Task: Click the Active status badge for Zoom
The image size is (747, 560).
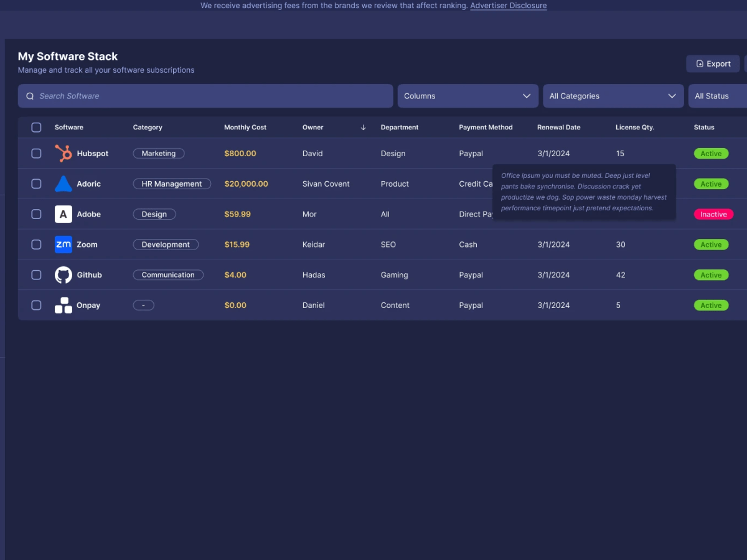Action: (711, 245)
